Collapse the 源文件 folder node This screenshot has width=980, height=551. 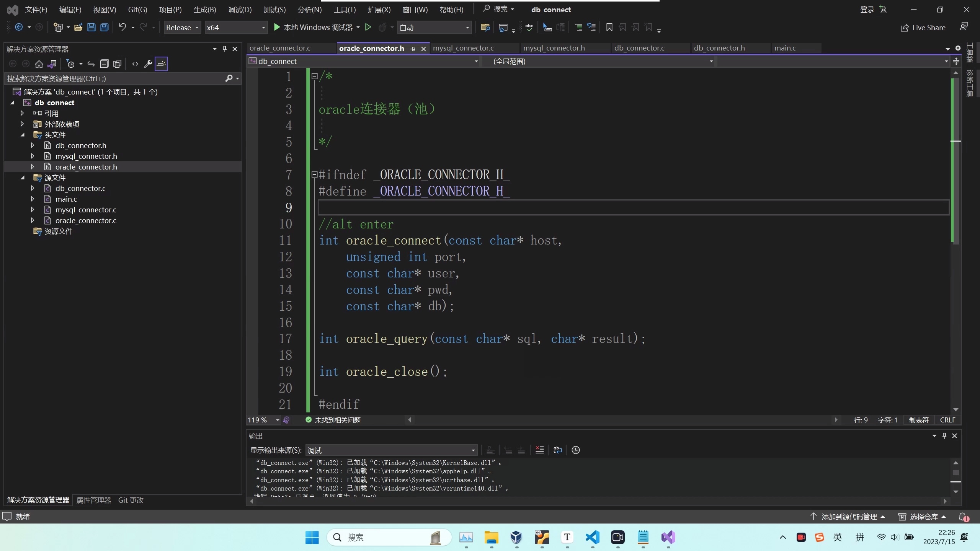[23, 178]
